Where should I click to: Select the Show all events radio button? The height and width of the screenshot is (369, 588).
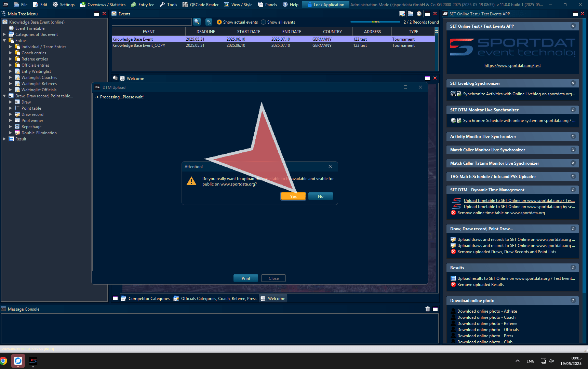coord(263,22)
